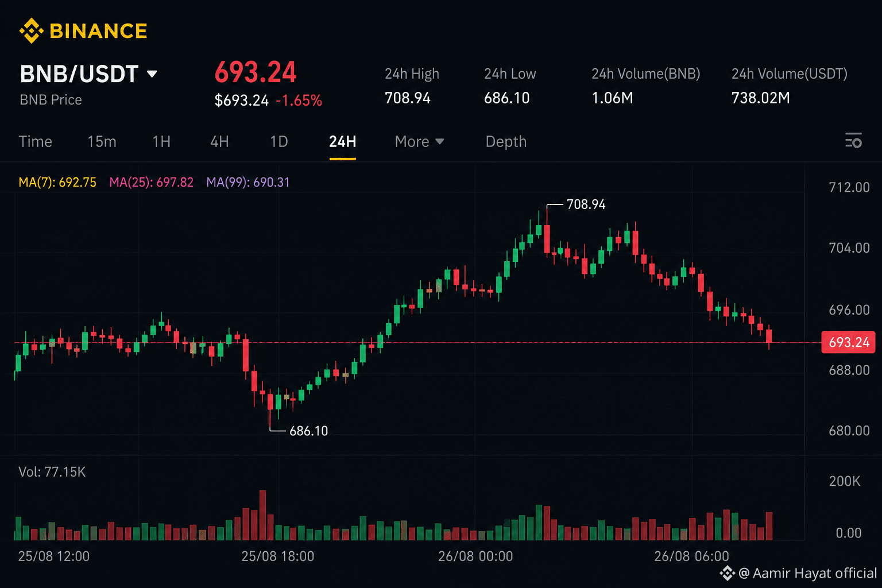Screen dimensions: 882x588
Task: Open the More intervals dropdown
Action: [419, 141]
